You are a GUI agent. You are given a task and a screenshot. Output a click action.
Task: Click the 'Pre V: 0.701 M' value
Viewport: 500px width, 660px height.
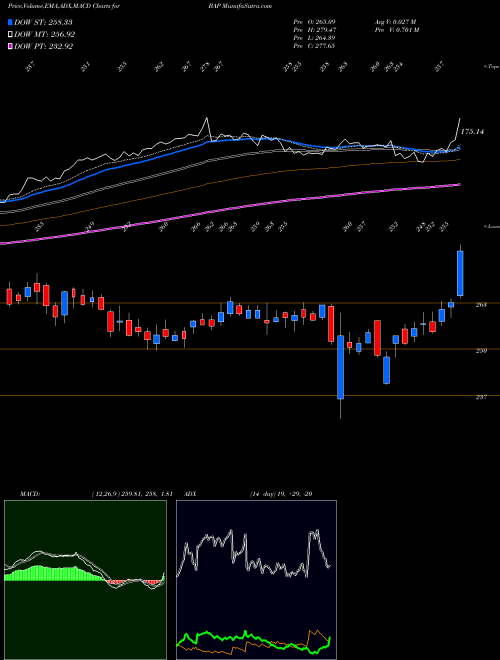point(396,30)
